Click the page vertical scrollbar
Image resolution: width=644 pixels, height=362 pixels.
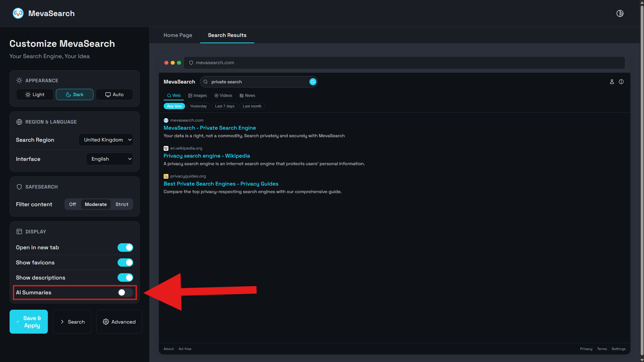tap(642, 181)
